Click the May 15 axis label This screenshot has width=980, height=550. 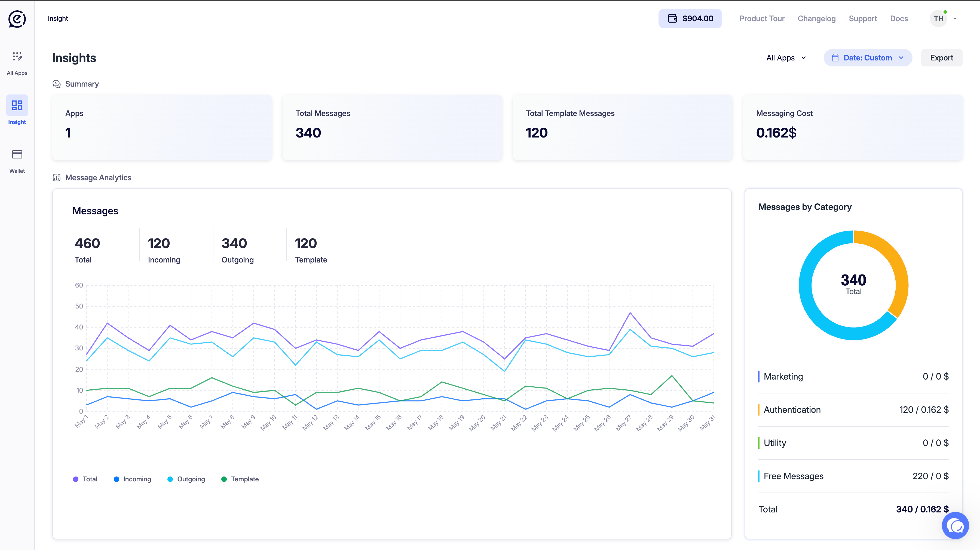(373, 423)
